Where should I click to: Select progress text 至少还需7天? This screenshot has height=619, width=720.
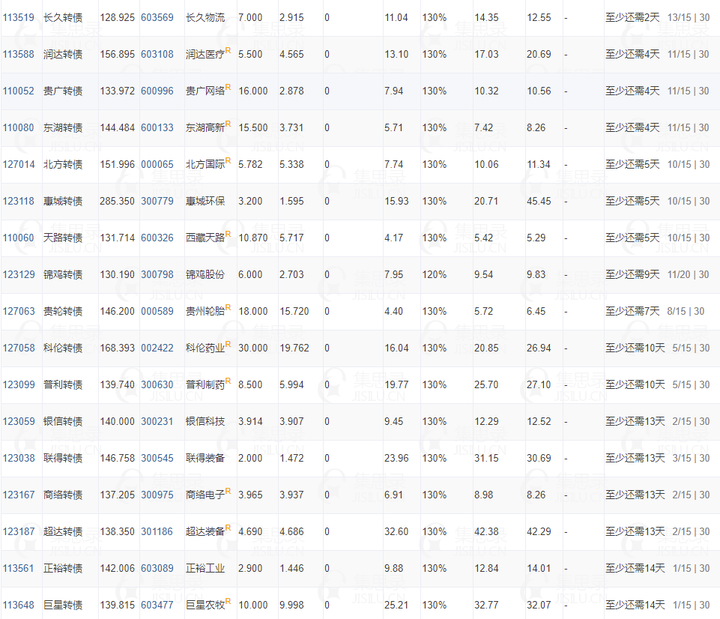[632, 311]
